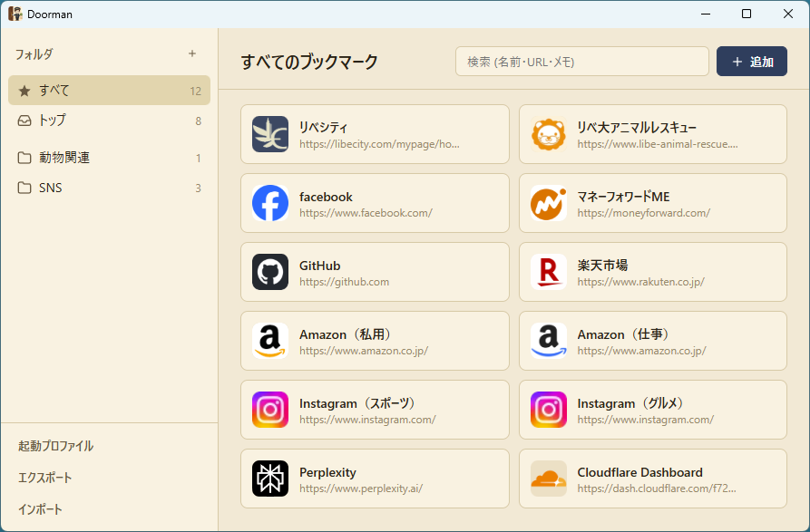Click the Amazon（私用）icon
Image resolution: width=810 pixels, height=532 pixels.
[x=270, y=341]
